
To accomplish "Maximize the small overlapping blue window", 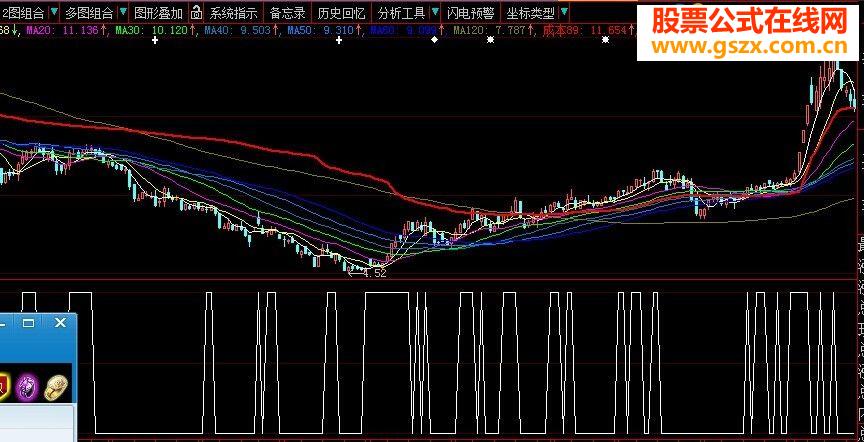I will pyautogui.click(x=28, y=323).
